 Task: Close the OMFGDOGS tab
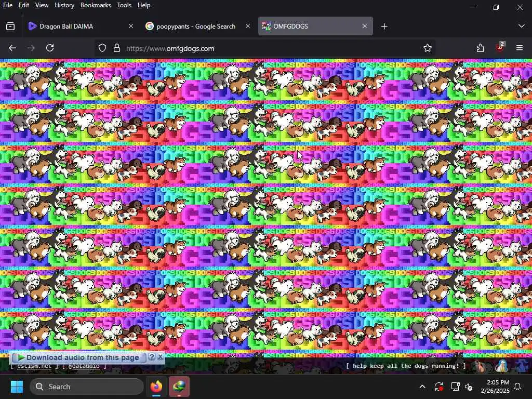tap(364, 26)
